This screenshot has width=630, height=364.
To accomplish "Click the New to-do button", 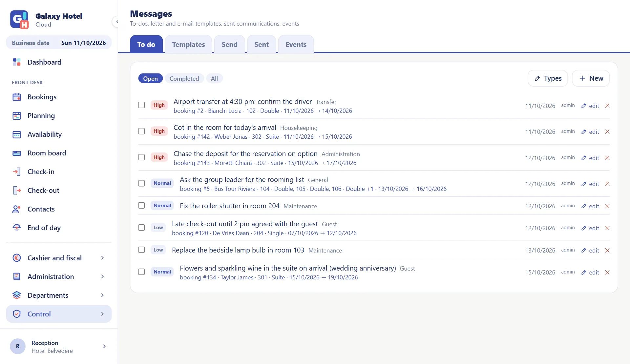I will (x=591, y=78).
